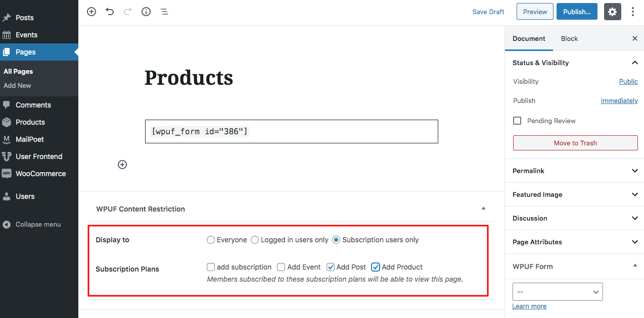
Task: Switch to the Block tab
Action: click(x=569, y=38)
